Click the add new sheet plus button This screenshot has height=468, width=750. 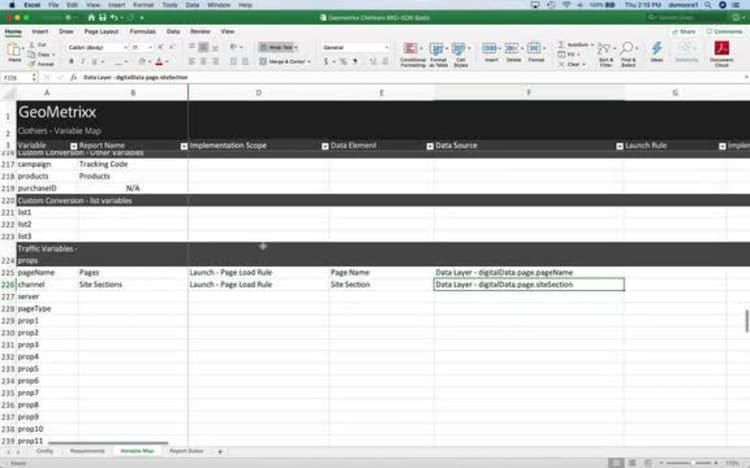click(220, 451)
